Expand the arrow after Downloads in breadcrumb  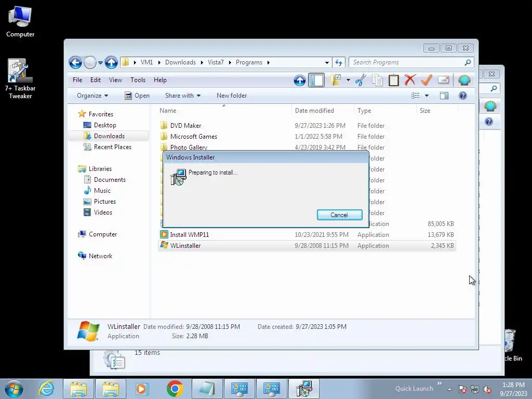pos(202,62)
